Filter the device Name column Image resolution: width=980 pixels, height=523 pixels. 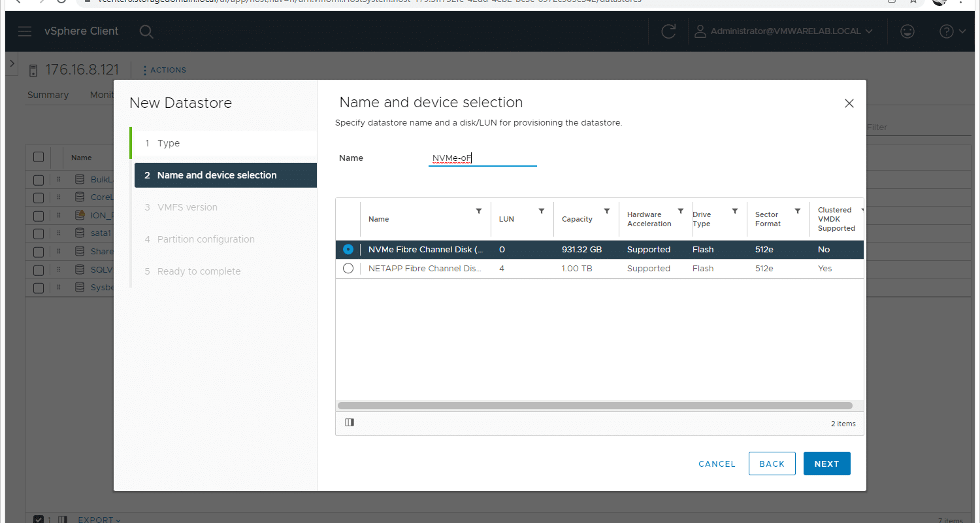tap(479, 211)
